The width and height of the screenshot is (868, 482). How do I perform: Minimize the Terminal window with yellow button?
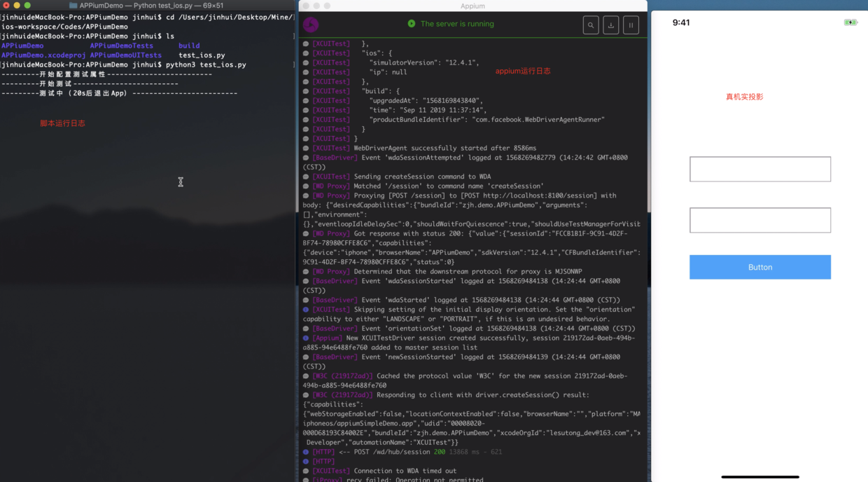coord(17,5)
